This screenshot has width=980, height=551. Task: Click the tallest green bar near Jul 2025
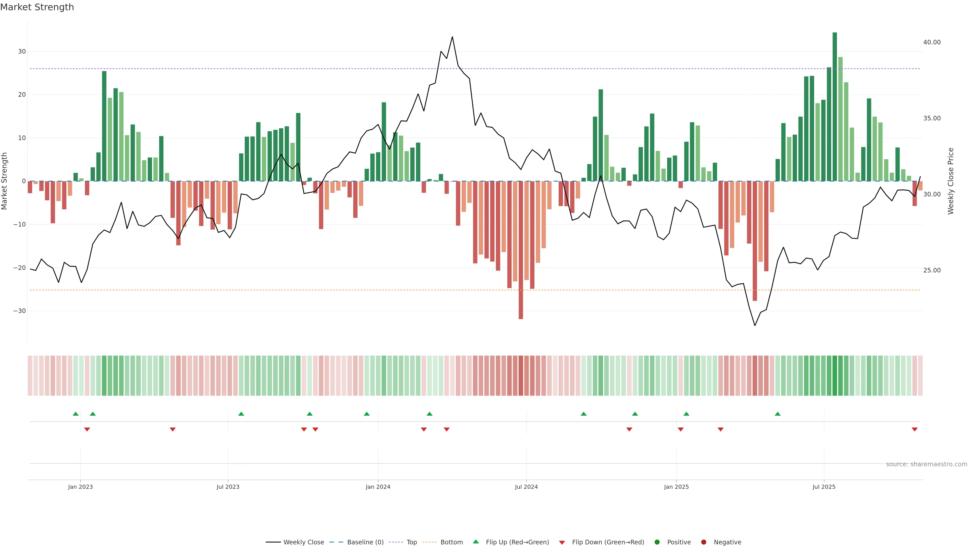point(835,106)
